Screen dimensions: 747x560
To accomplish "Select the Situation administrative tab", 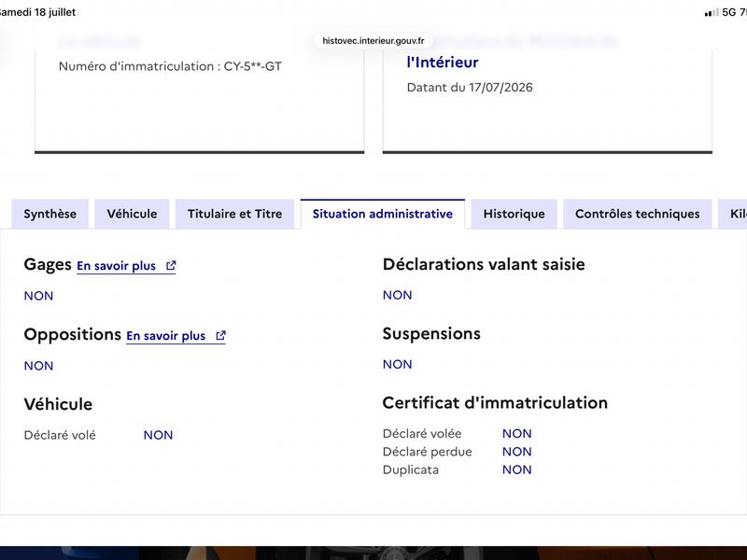I will pos(383,214).
